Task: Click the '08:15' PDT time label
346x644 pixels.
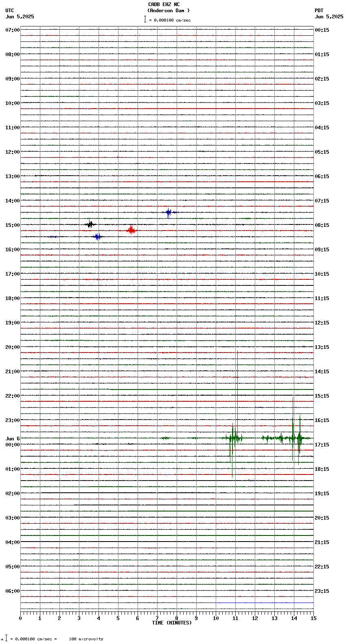Action: (x=322, y=225)
